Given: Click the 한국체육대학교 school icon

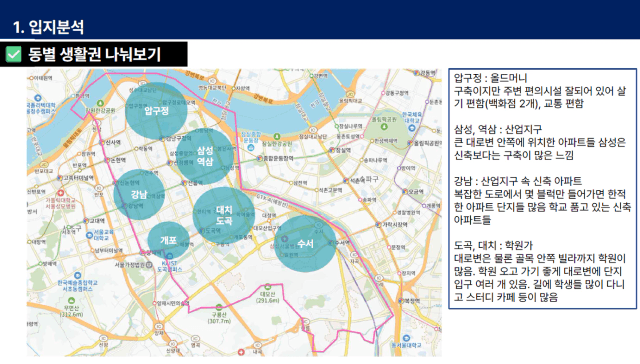Looking at the screenshot, I should click(x=411, y=128).
